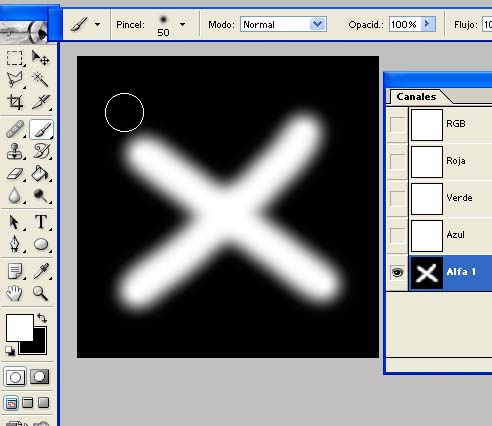Screen dimensions: 492x426
Task: Click the RGB channel name
Action: pos(456,124)
